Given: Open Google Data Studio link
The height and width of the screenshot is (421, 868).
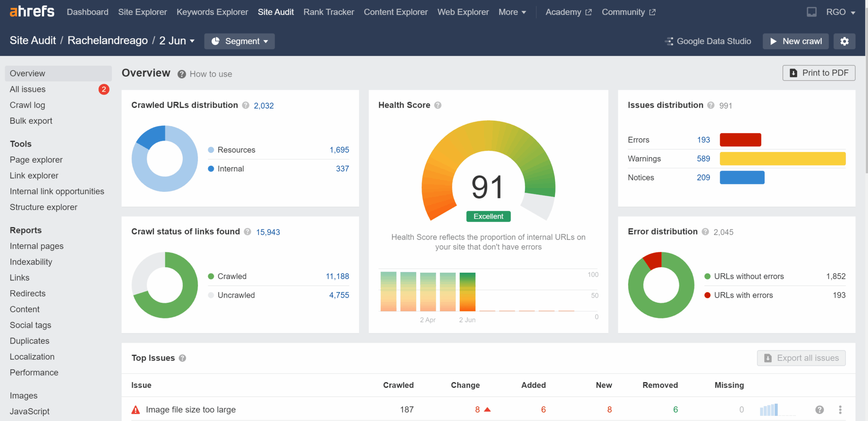Looking at the screenshot, I should (x=708, y=41).
